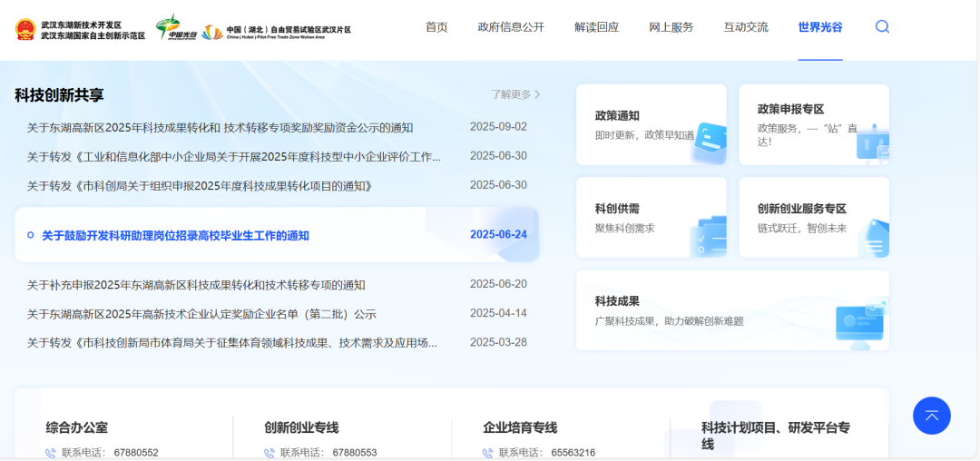
Task: Click the 科技成果 monitor icon
Action: tap(859, 324)
